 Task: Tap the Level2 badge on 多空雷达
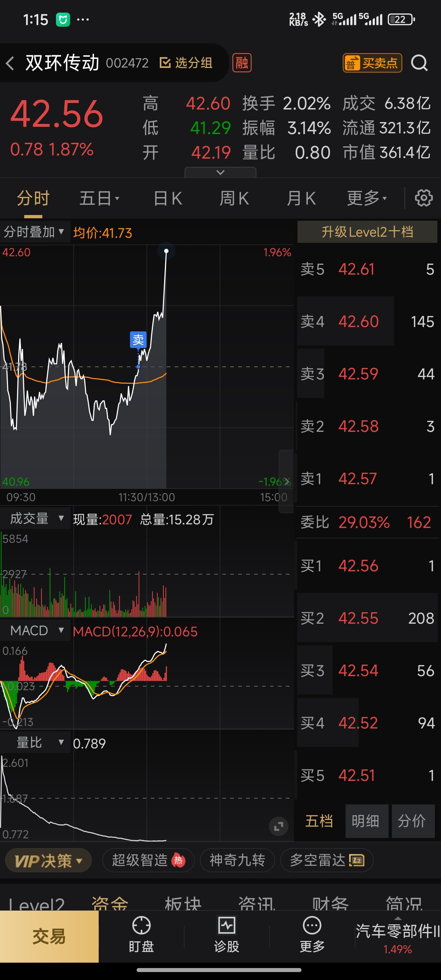[356, 860]
